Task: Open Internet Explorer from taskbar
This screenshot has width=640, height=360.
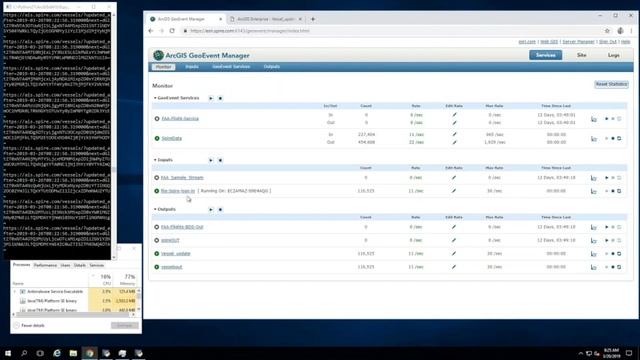Action: click(x=57, y=353)
